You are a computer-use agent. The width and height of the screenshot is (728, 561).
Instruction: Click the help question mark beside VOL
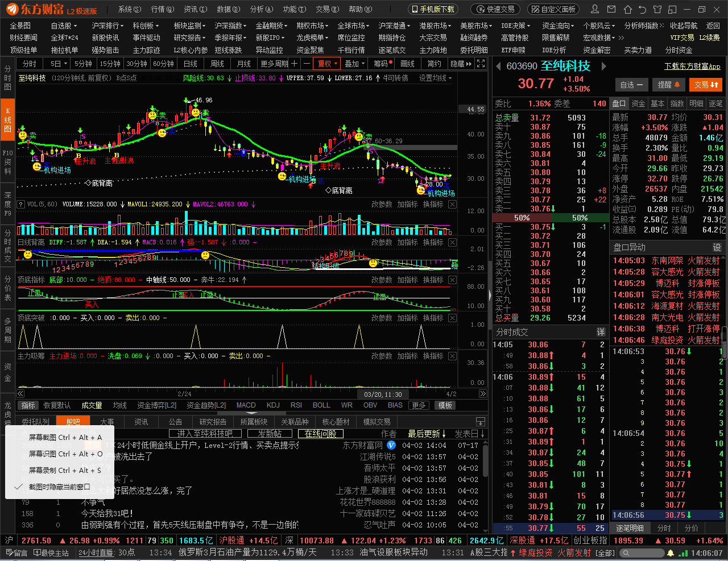[x=21, y=204]
